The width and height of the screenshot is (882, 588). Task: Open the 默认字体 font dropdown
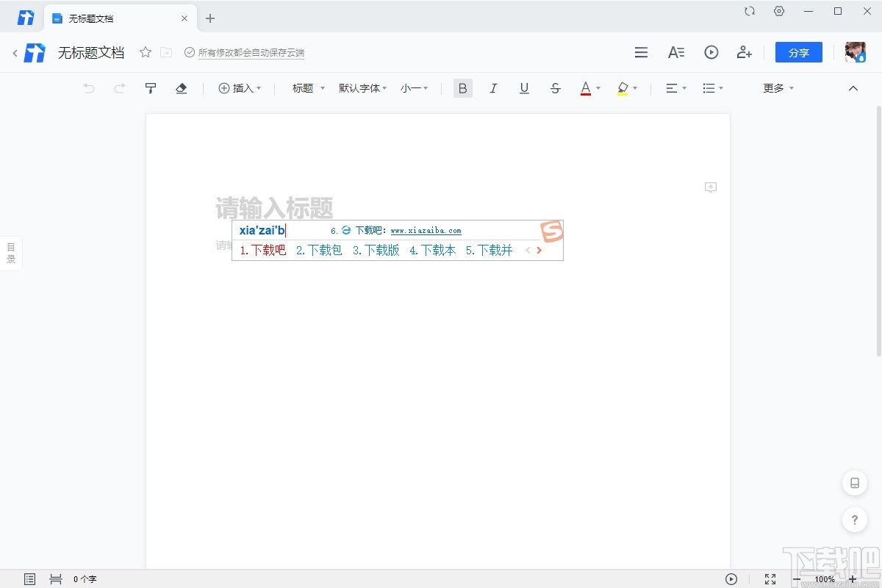[359, 88]
